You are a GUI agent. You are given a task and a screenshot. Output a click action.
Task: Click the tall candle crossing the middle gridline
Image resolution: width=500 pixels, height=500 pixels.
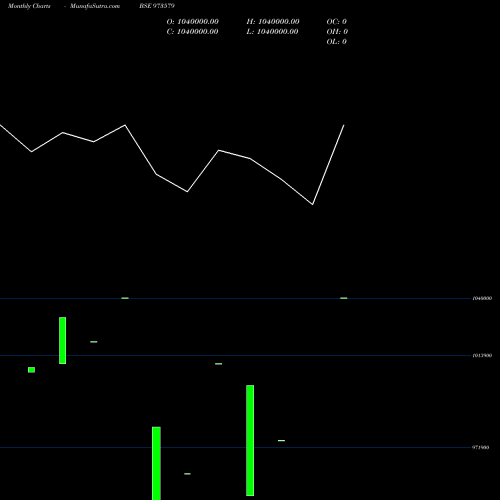(62, 340)
